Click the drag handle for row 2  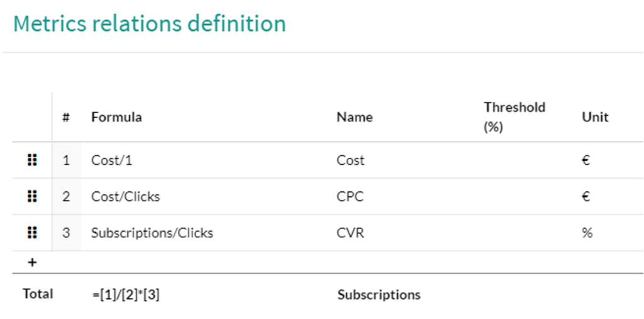click(x=32, y=196)
